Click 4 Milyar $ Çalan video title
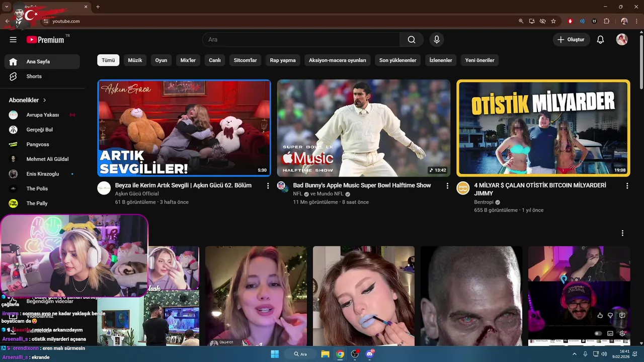The image size is (644, 362). pos(540,189)
